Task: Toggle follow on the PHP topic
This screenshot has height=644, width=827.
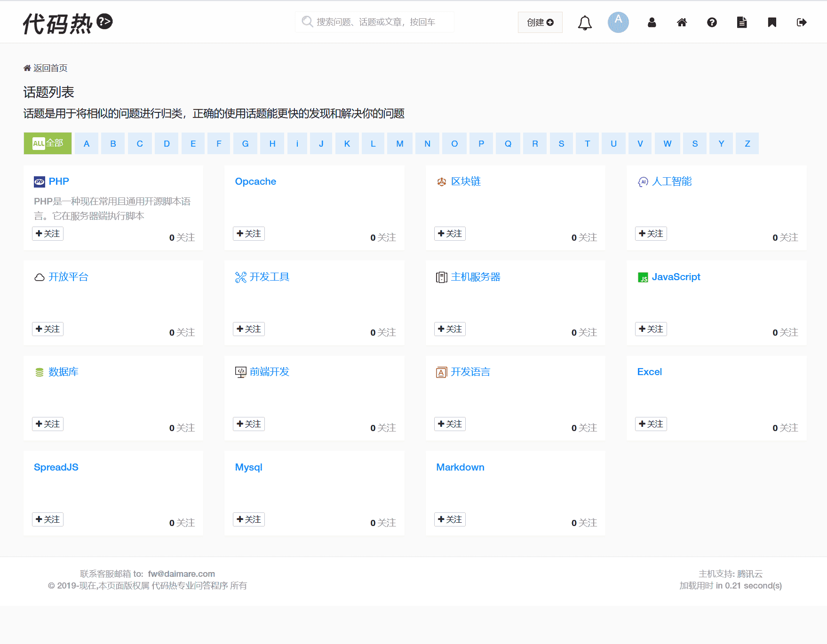Action: click(x=48, y=234)
